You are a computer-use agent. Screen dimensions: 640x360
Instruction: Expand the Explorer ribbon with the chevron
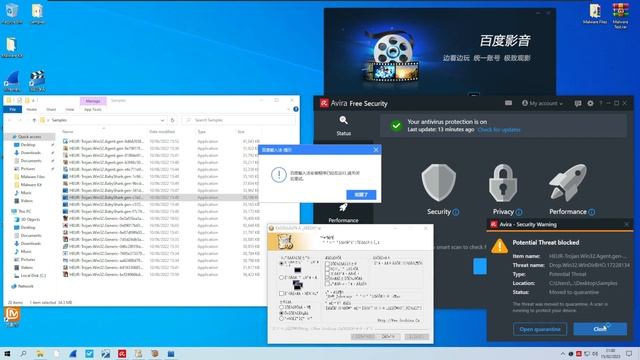[x=288, y=109]
